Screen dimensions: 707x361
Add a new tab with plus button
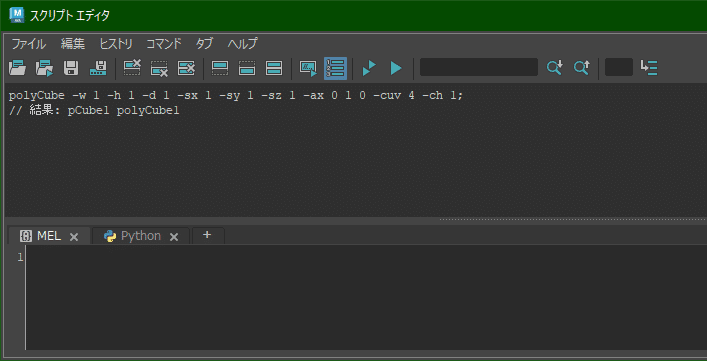(x=207, y=235)
